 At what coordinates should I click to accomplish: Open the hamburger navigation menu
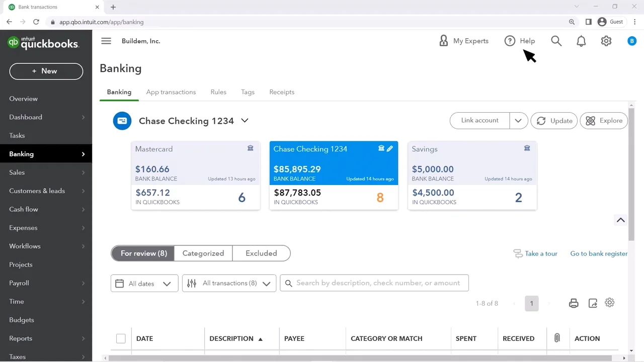[x=106, y=41]
